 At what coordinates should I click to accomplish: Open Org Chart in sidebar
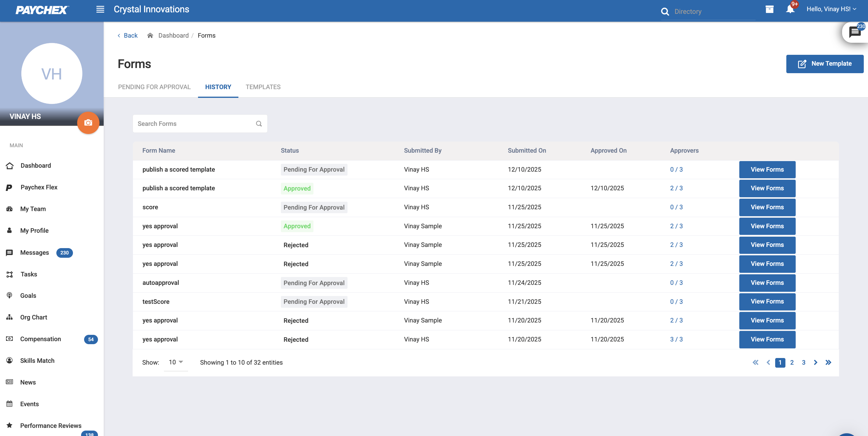[33, 317]
